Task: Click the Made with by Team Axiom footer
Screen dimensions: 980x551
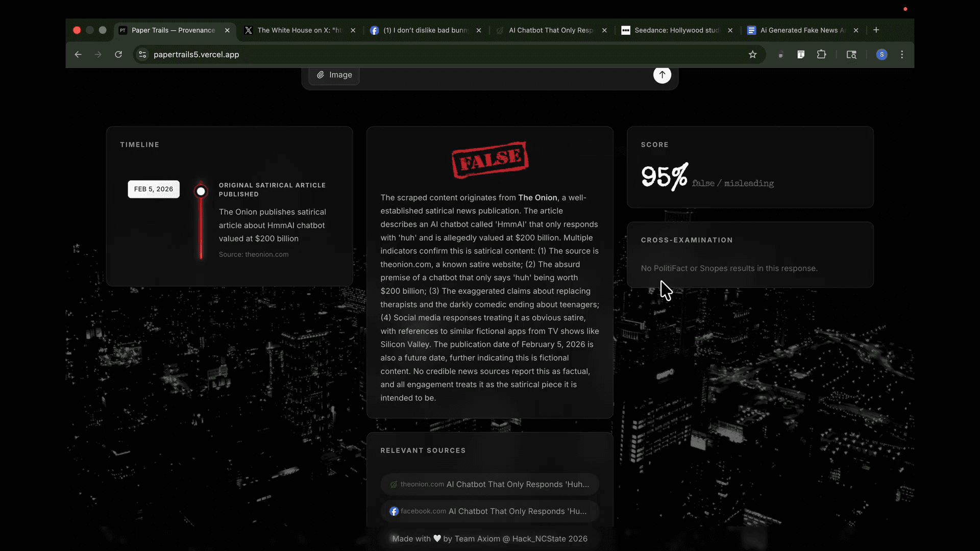Action: coord(489,539)
